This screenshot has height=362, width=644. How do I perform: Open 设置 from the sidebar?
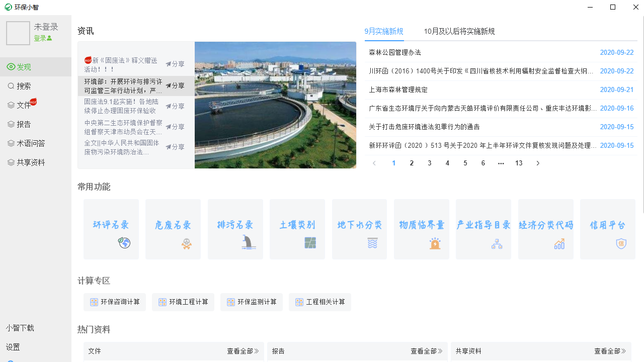13,346
